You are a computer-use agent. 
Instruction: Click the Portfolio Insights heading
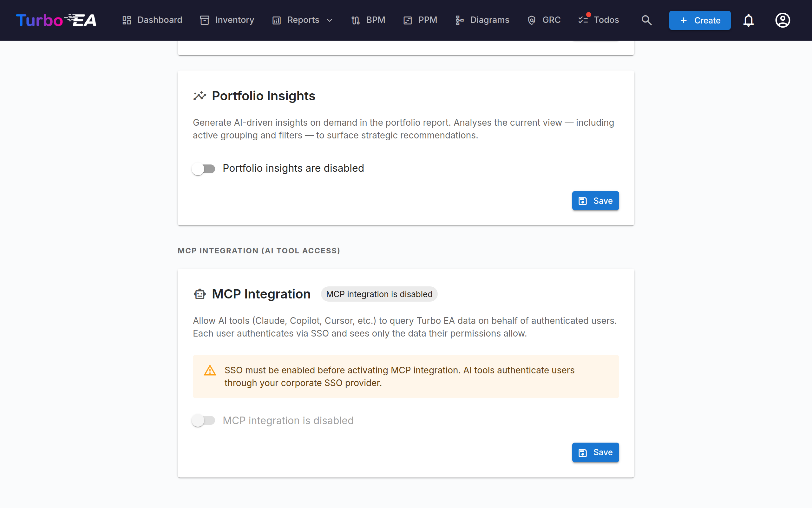coord(263,96)
